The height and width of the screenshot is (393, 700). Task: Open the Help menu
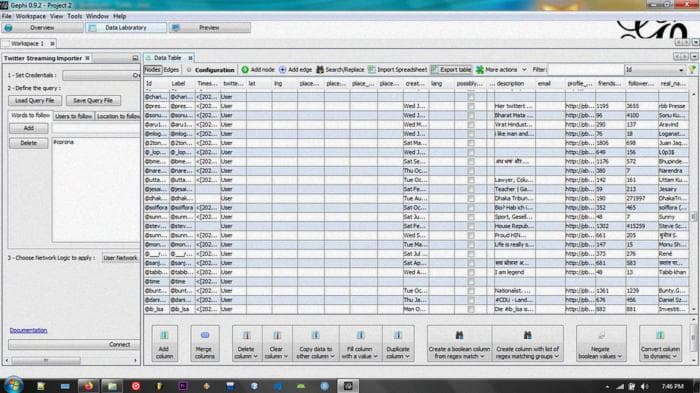(119, 16)
